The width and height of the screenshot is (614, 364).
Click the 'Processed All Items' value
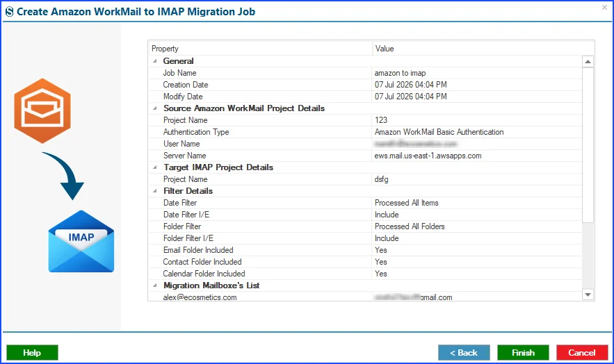click(407, 203)
